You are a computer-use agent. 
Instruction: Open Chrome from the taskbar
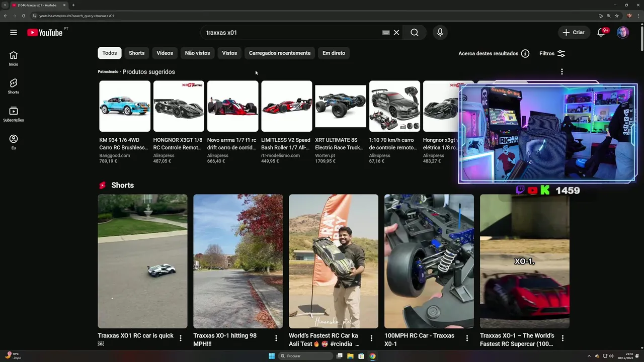372,356
